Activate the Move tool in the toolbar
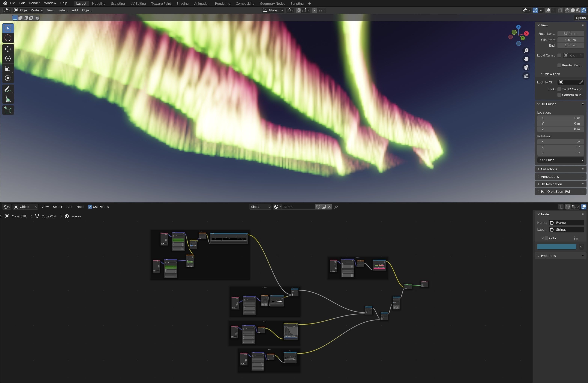Viewport: 588px width, 383px height. click(x=8, y=49)
